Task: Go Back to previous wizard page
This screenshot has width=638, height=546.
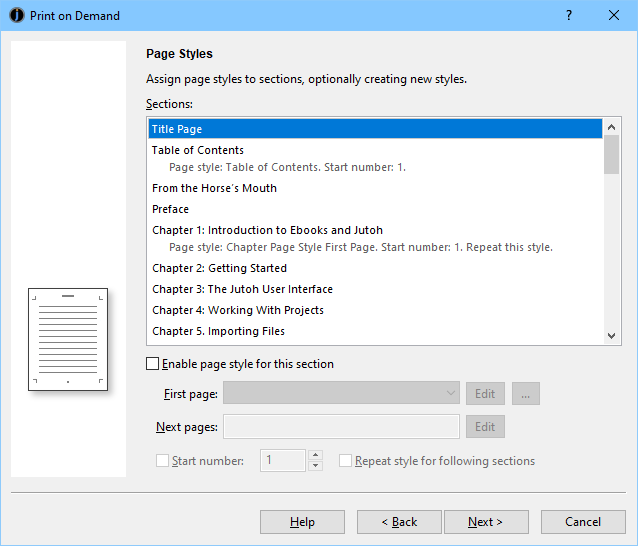Action: click(x=398, y=522)
